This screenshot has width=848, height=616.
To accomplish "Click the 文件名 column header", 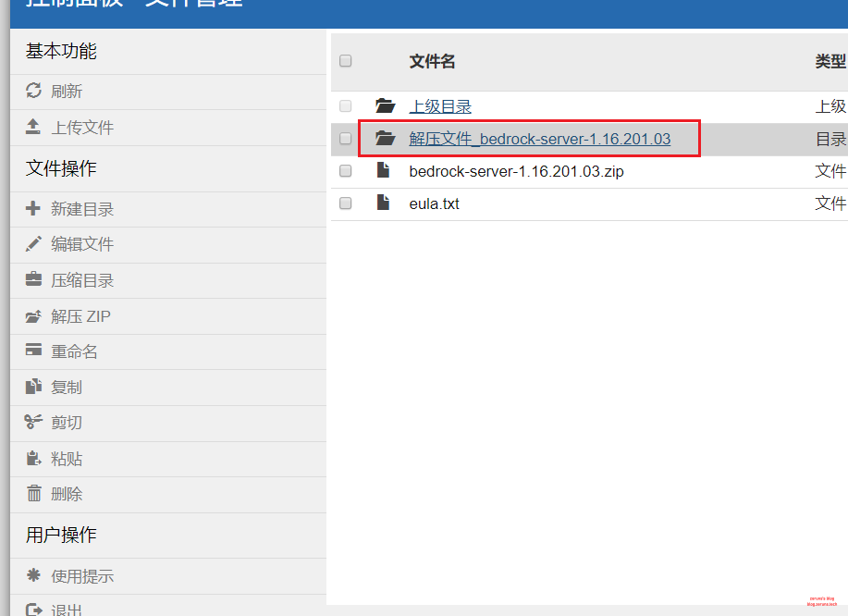I will click(x=432, y=61).
